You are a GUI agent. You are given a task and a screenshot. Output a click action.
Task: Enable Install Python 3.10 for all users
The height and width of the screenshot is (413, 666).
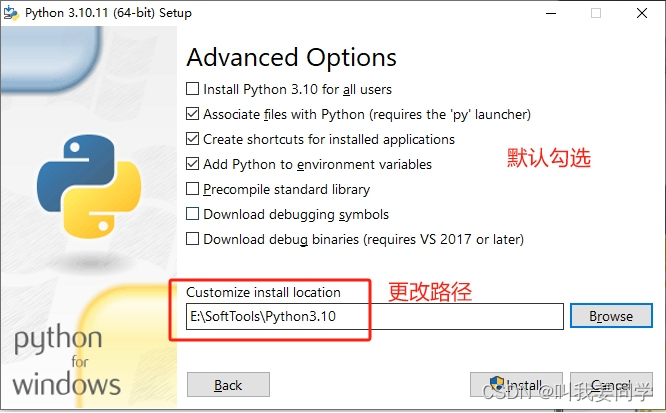(192, 89)
